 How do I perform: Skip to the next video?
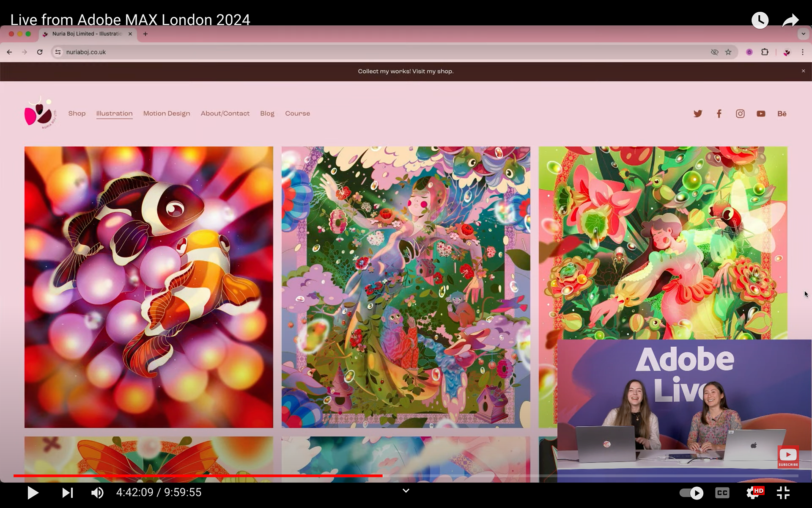(68, 493)
